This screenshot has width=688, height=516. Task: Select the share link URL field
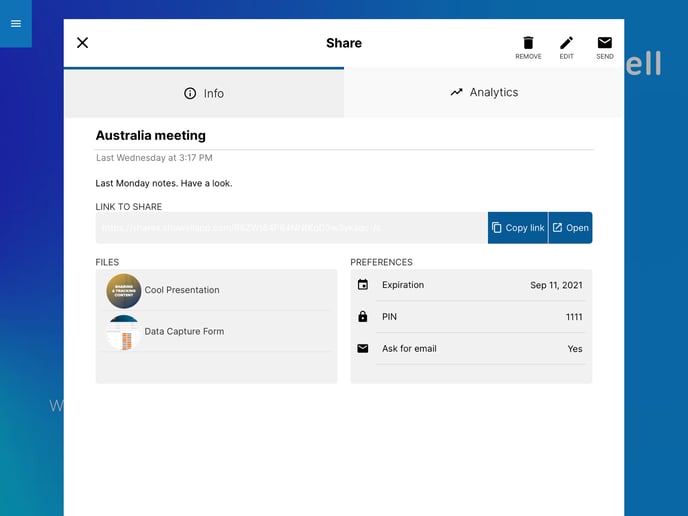pos(292,228)
